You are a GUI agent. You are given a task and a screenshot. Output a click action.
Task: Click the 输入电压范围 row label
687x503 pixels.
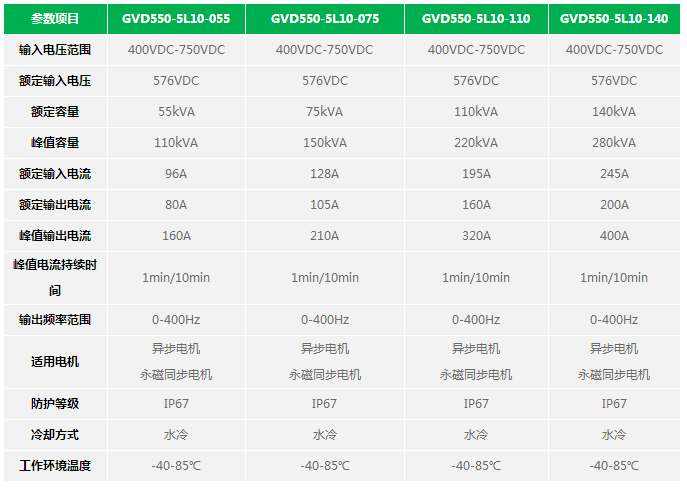pyautogui.click(x=55, y=50)
